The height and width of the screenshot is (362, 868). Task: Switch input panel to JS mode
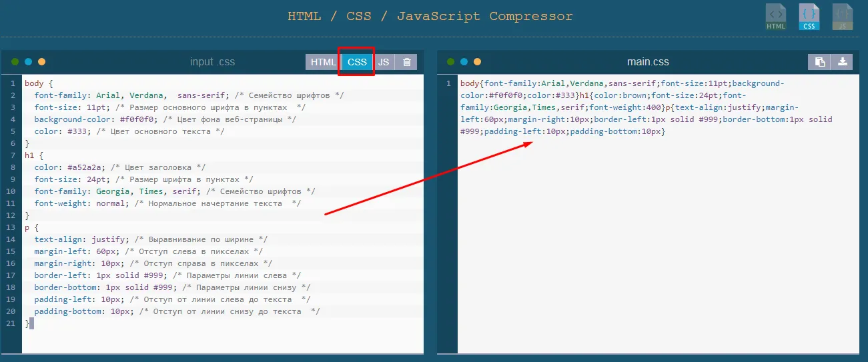(x=384, y=62)
